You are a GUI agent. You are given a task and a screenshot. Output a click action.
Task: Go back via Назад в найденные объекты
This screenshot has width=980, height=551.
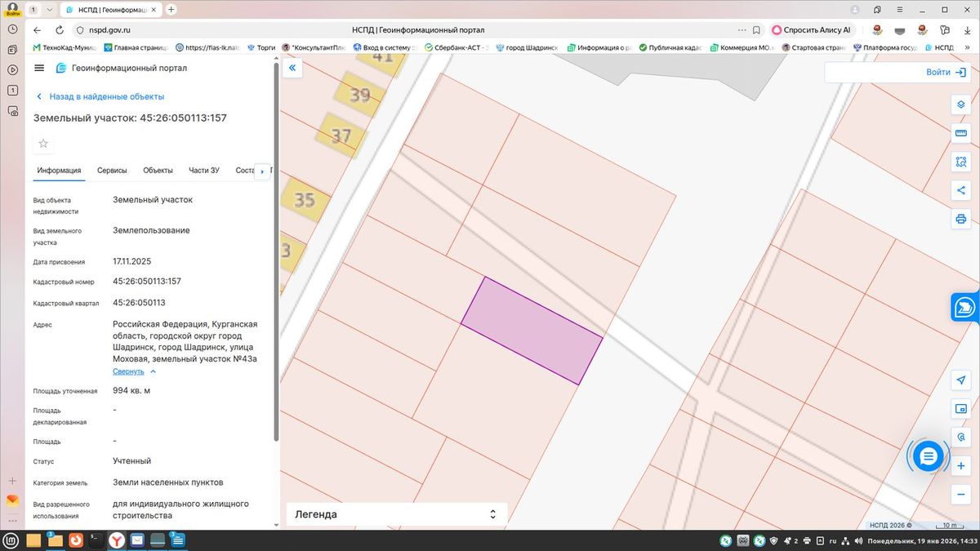100,96
